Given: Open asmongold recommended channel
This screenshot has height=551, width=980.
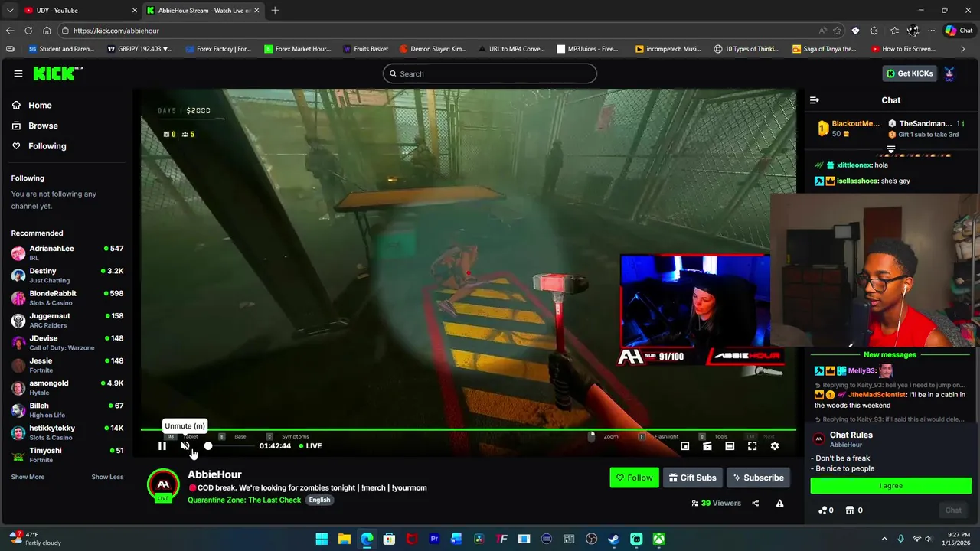Looking at the screenshot, I should click(67, 388).
